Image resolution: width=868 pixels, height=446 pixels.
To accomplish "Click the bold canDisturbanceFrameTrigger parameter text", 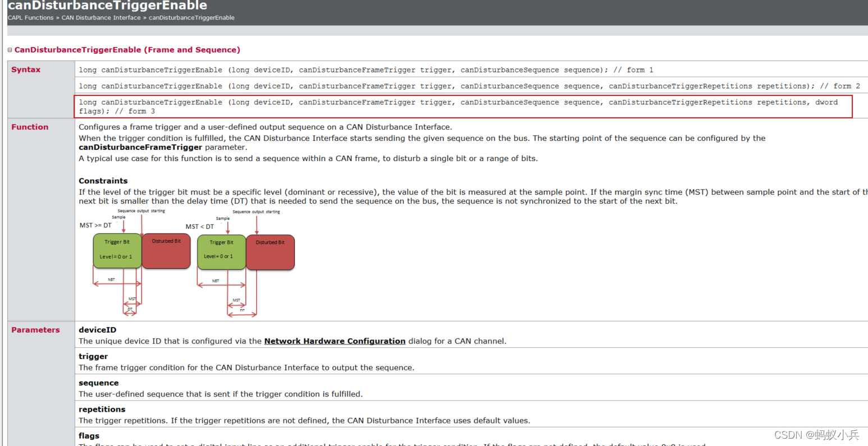I will point(140,148).
